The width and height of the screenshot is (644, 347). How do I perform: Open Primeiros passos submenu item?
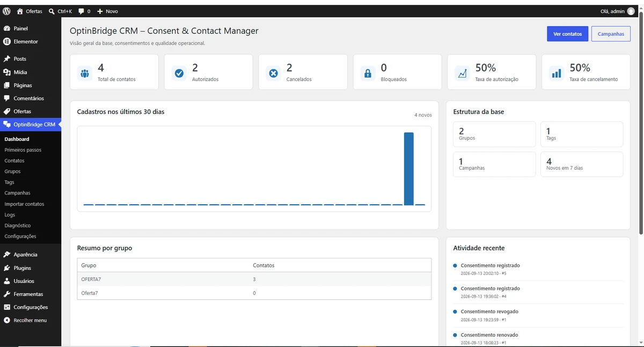(x=23, y=150)
